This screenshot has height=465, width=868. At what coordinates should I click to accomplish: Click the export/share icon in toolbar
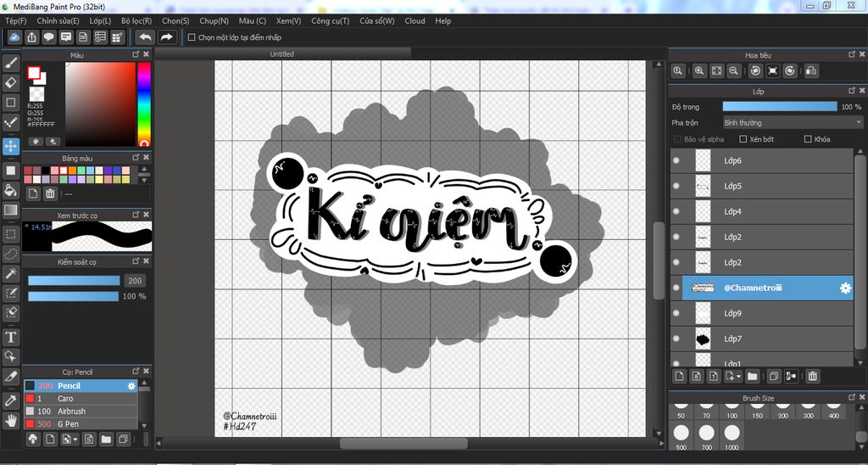click(x=31, y=37)
